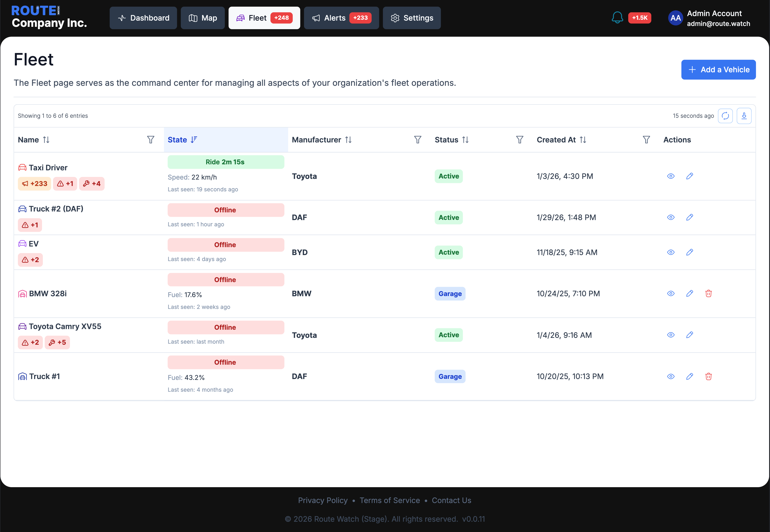Viewport: 770px width, 532px height.
Task: Click Toyota Camry's wrench +5 badge
Action: [57, 342]
